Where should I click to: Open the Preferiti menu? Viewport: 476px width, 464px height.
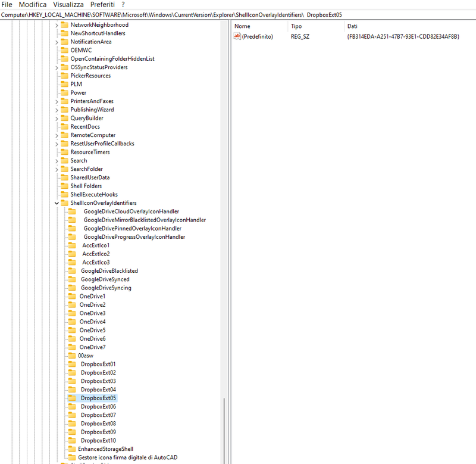[x=102, y=4]
